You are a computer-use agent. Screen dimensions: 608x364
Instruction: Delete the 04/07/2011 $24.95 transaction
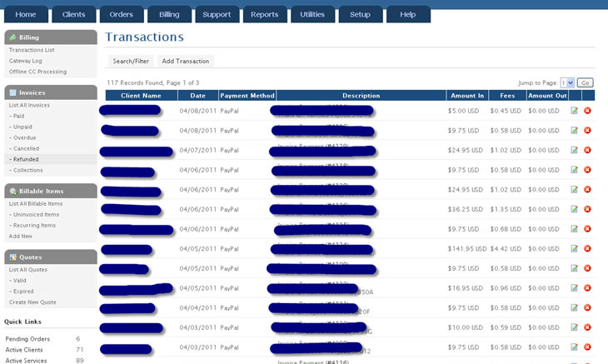(587, 150)
